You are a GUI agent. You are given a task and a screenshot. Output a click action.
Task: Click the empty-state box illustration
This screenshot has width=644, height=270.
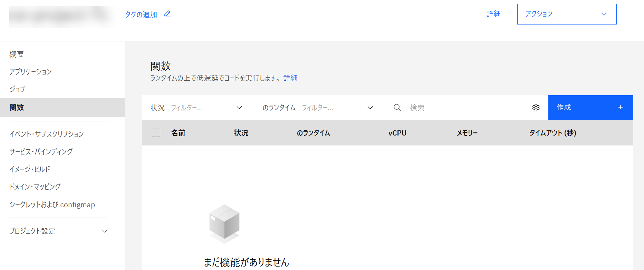pyautogui.click(x=224, y=223)
